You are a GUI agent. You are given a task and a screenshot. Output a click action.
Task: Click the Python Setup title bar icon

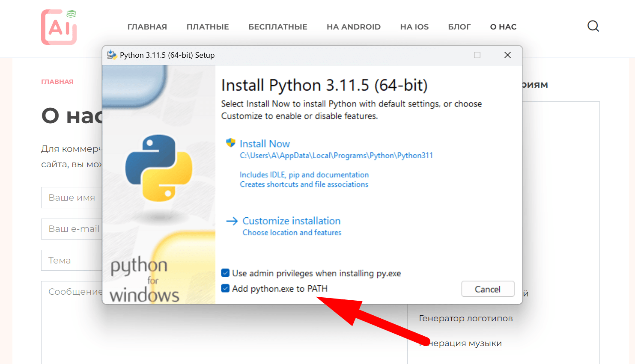tap(112, 55)
